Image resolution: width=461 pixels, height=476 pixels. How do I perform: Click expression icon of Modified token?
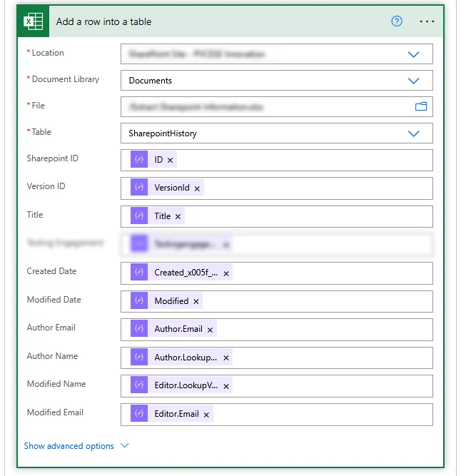tap(139, 300)
